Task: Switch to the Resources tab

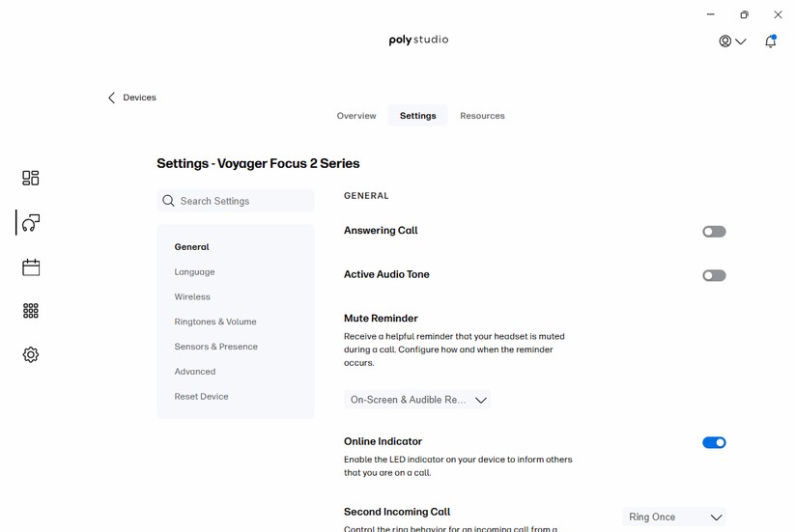Action: click(482, 116)
